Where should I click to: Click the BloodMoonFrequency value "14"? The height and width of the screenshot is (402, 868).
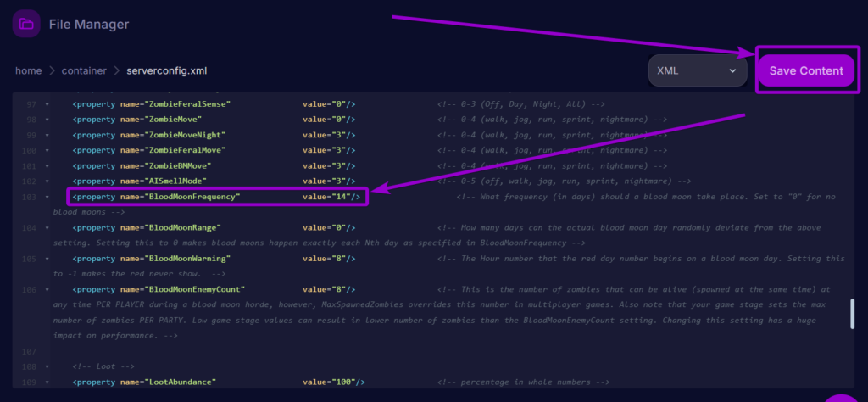click(342, 197)
